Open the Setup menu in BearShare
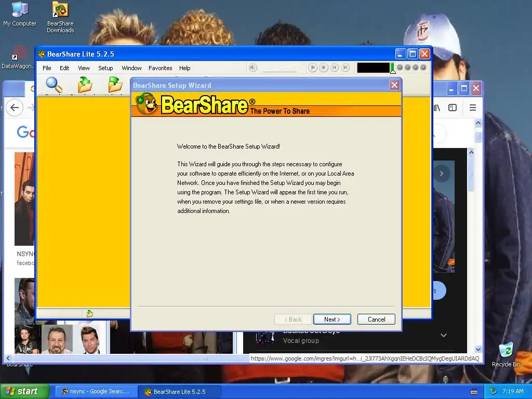 pyautogui.click(x=105, y=68)
